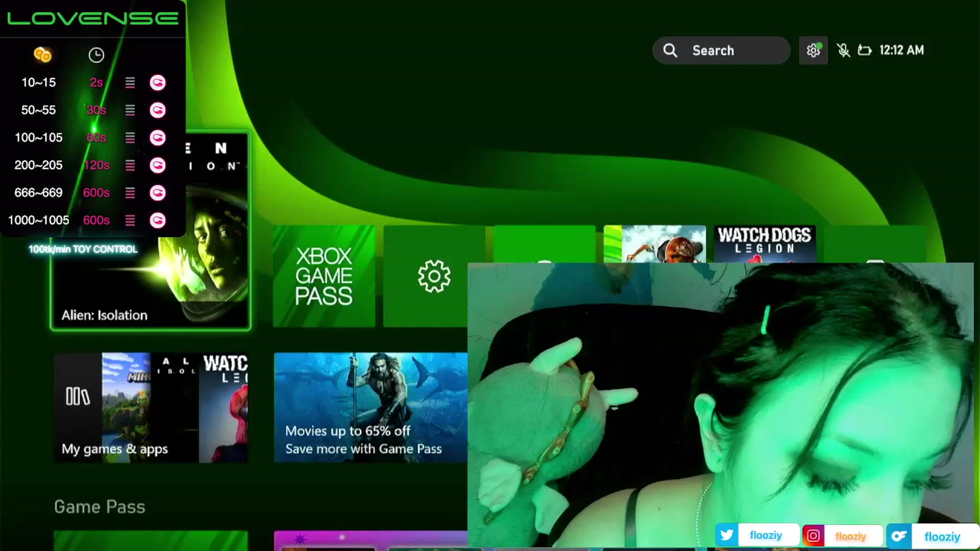Viewport: 980px width, 551px height.
Task: Click the vibration level bars in 200~205 row
Action: 130,165
